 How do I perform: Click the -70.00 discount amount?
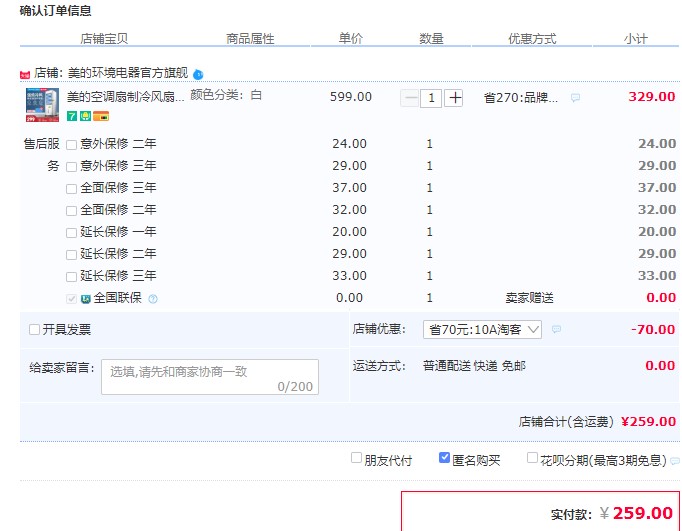pos(653,329)
